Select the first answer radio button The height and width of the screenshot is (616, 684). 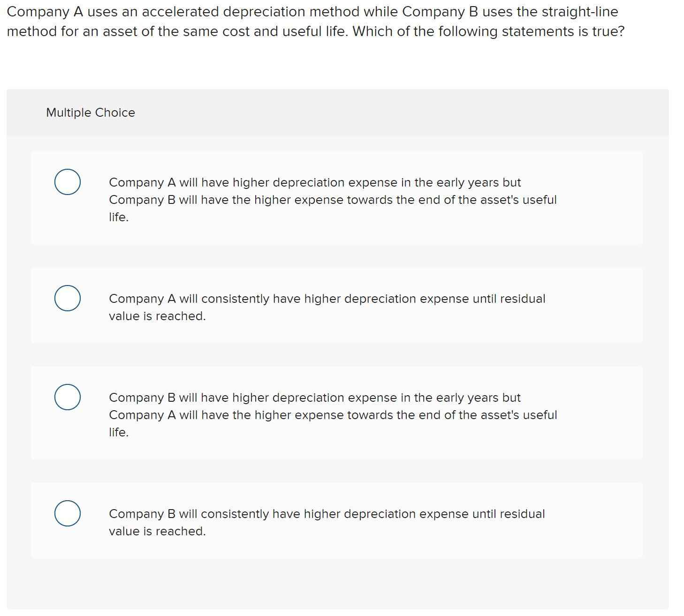point(67,182)
